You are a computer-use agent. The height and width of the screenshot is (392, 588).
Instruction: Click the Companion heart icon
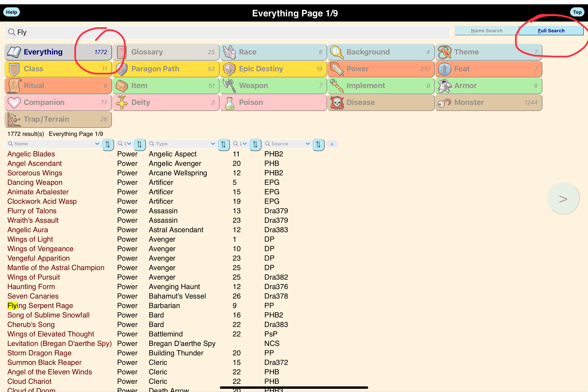[x=14, y=103]
